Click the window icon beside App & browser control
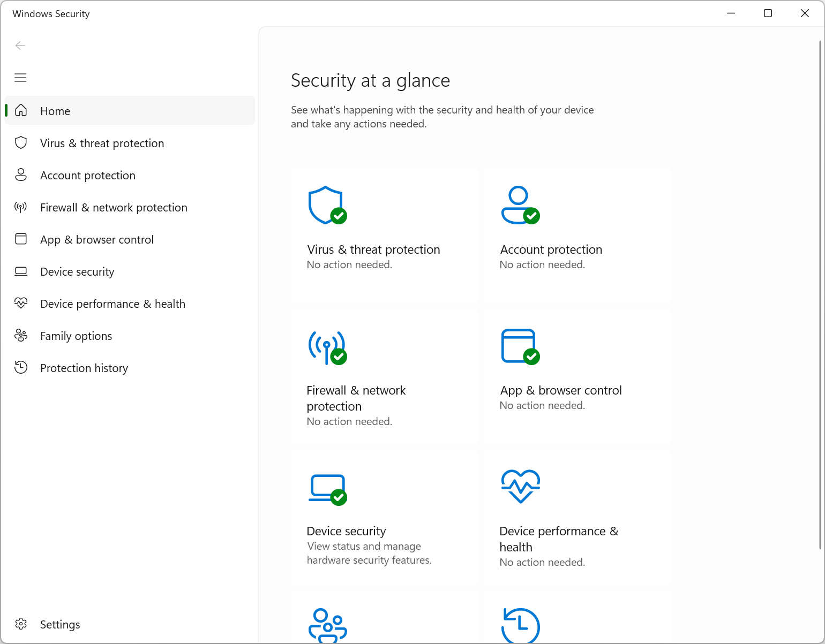The width and height of the screenshot is (825, 644). coord(21,239)
